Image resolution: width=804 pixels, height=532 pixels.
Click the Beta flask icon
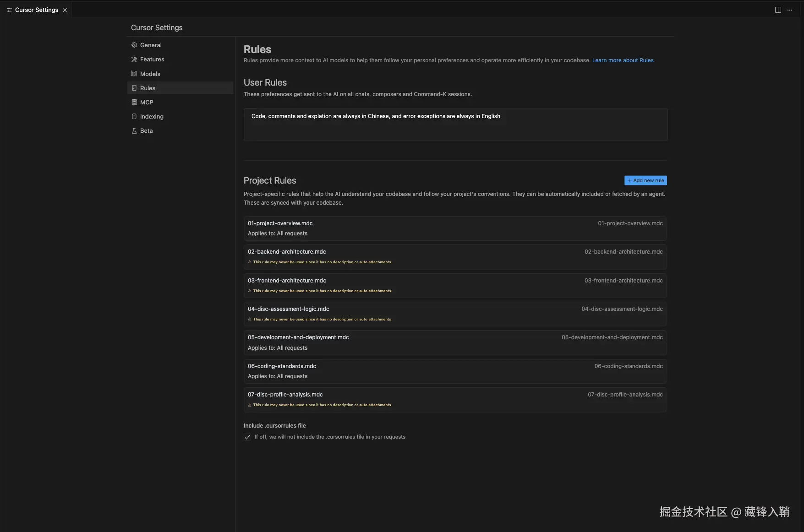(134, 131)
